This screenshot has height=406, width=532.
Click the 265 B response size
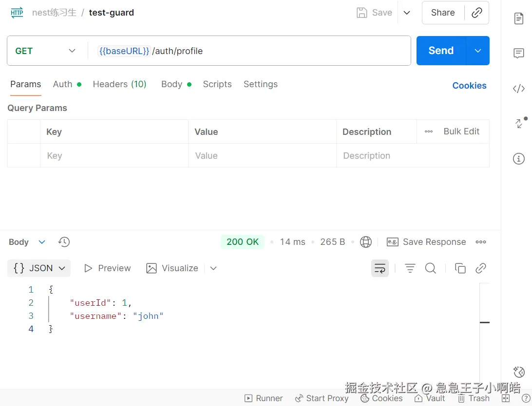click(x=332, y=242)
